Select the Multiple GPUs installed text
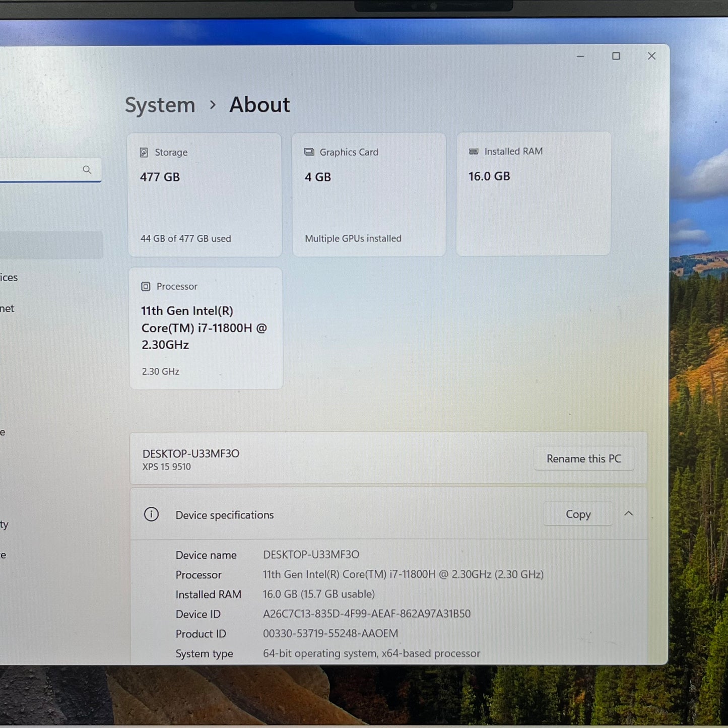Image resolution: width=728 pixels, height=728 pixels. pos(353,239)
